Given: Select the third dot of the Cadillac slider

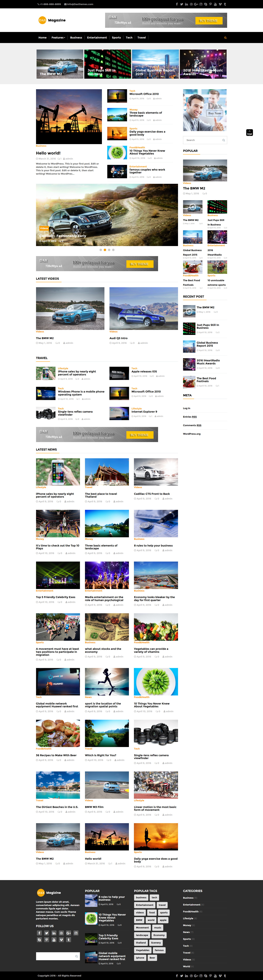Looking at the screenshot, I should tap(109, 250).
